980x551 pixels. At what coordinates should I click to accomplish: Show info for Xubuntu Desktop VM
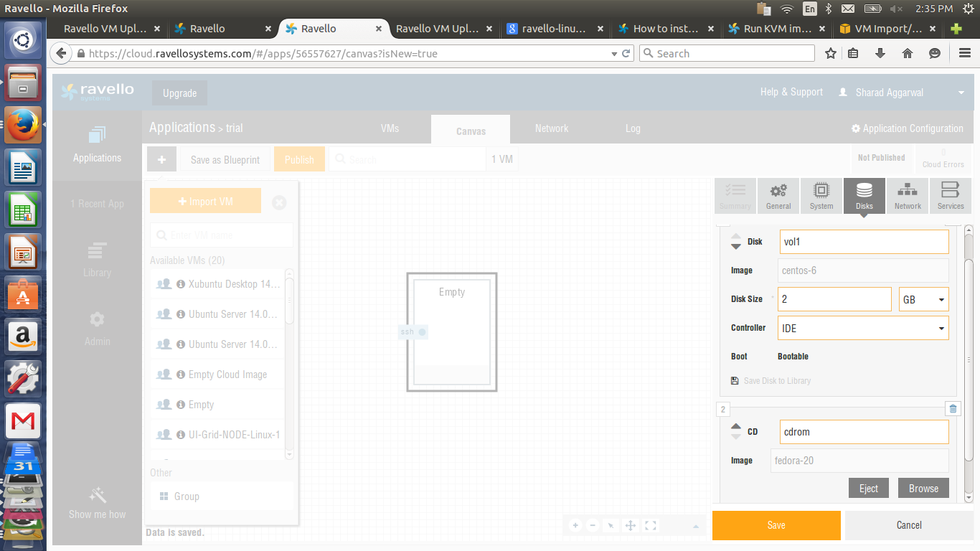click(181, 284)
